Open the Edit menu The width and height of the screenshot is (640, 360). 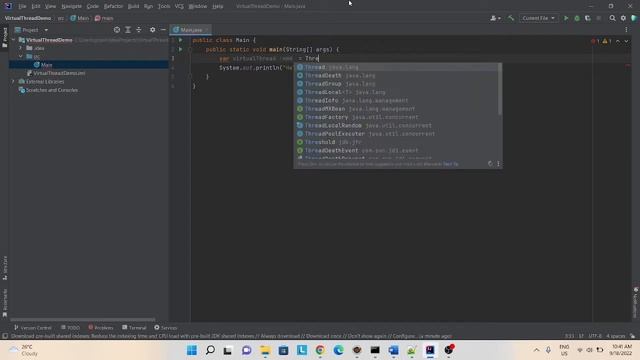[x=36, y=6]
